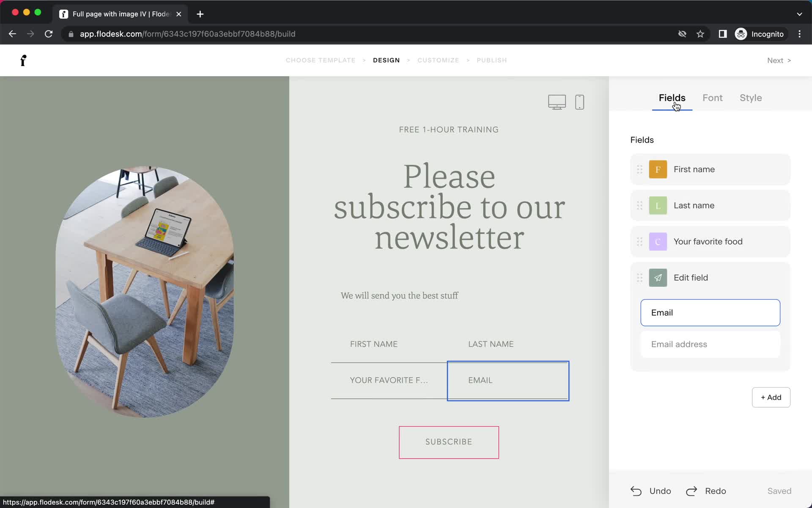
Task: Switch to mobile preview mode
Action: click(x=579, y=102)
